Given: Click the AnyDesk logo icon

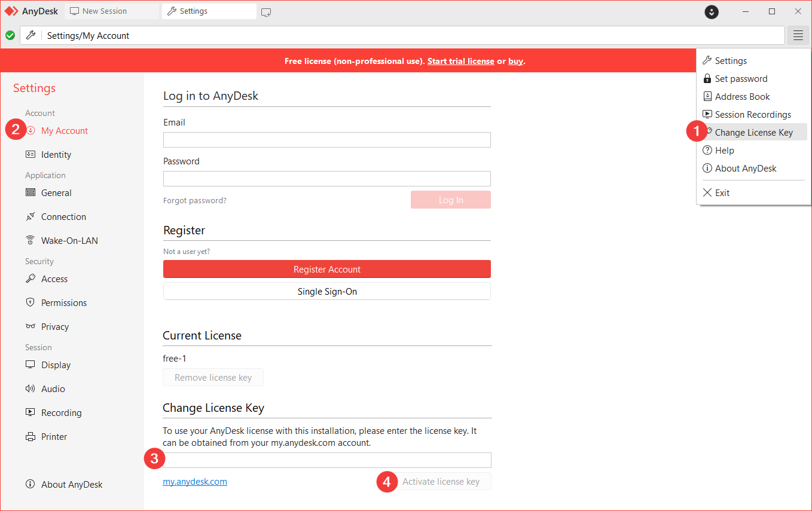Looking at the screenshot, I should [11, 11].
